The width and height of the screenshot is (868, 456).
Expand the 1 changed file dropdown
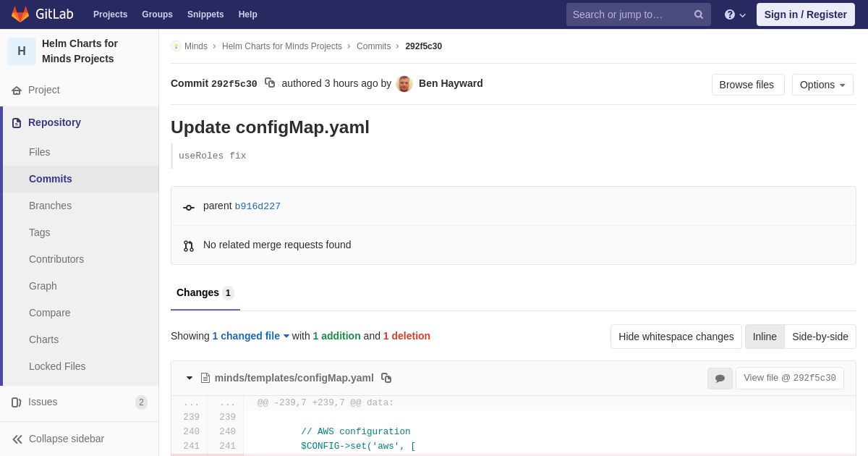[x=251, y=336]
